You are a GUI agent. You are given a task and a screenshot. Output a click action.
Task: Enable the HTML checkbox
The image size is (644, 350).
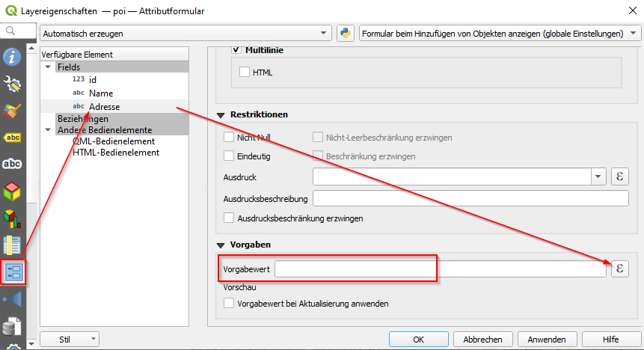coord(245,73)
